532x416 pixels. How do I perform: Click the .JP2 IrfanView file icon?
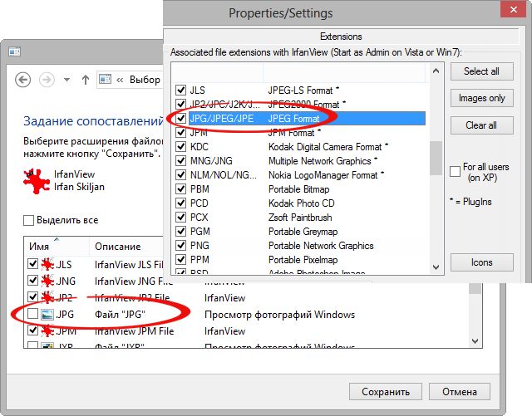pos(47,297)
